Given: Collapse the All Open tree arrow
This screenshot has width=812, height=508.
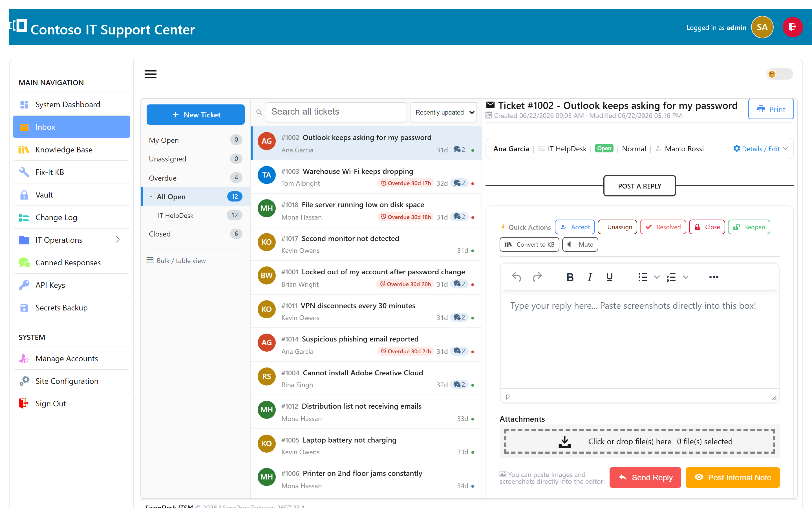Looking at the screenshot, I should coord(151,196).
